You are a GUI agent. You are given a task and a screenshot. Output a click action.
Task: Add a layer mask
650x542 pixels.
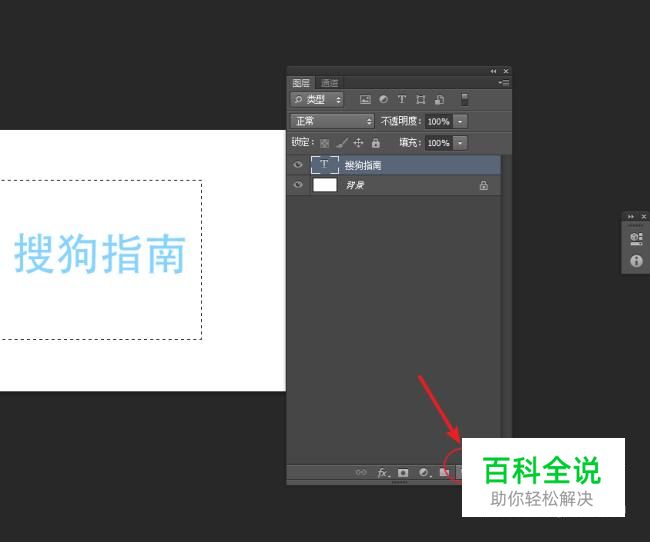click(403, 473)
